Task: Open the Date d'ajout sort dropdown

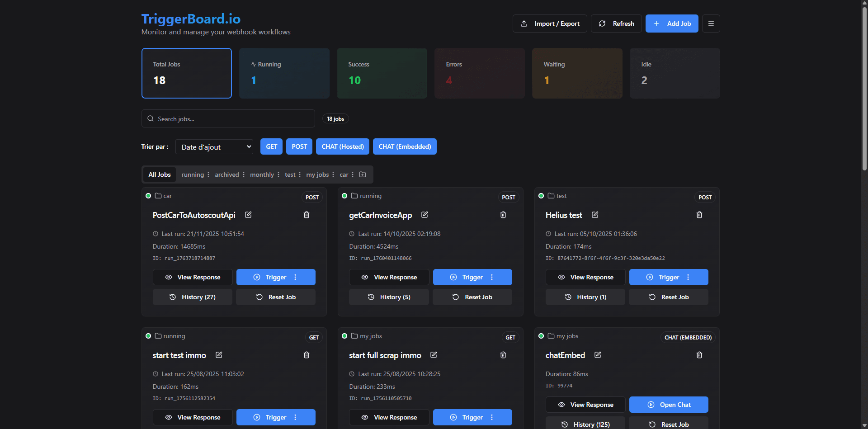Action: click(x=214, y=147)
